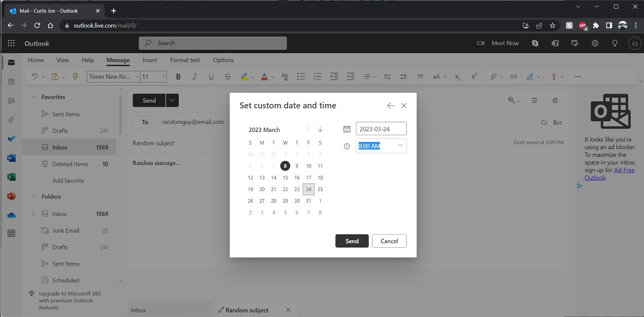
Task: Decrease indent in the ribbon
Action: pyautogui.click(x=334, y=77)
